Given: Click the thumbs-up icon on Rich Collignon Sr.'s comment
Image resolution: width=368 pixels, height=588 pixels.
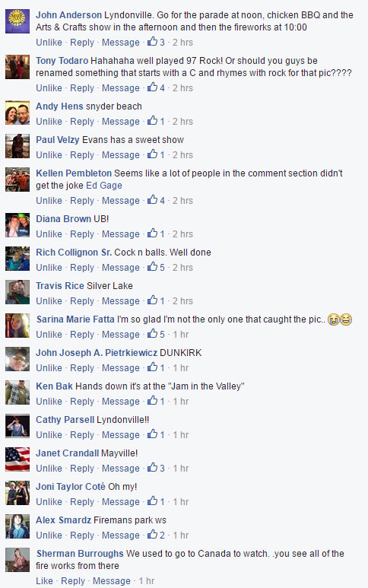Looking at the screenshot, I should click(x=152, y=267).
